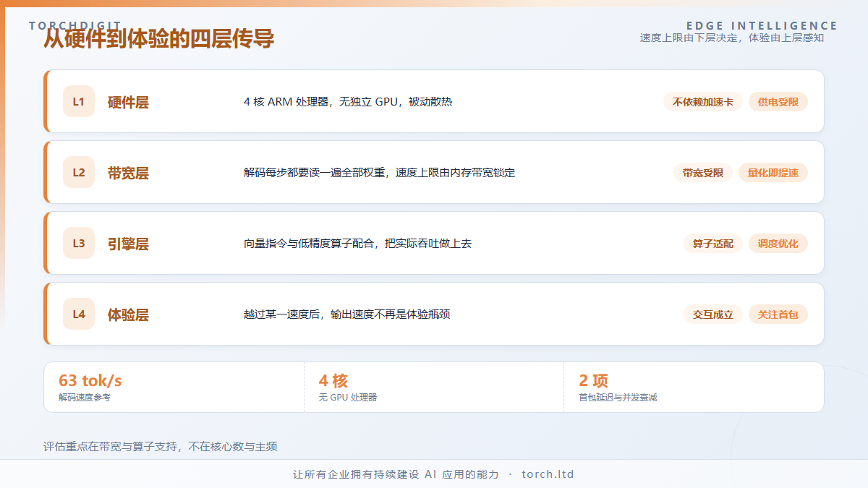868x488 pixels.
Task: Click the 带宽层 heading
Action: 128,173
